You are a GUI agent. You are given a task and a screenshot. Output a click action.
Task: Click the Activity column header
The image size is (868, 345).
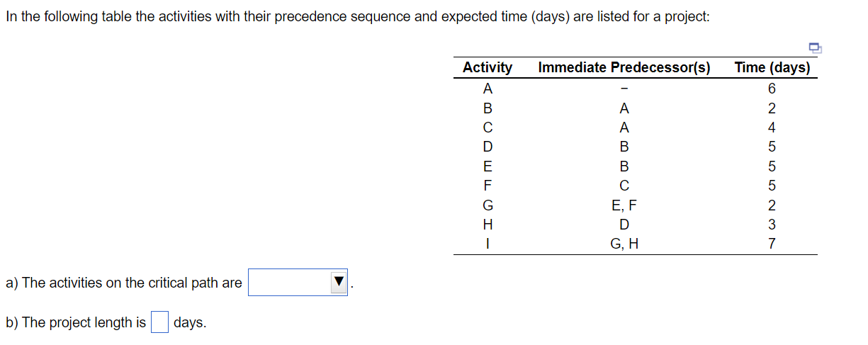coord(487,67)
